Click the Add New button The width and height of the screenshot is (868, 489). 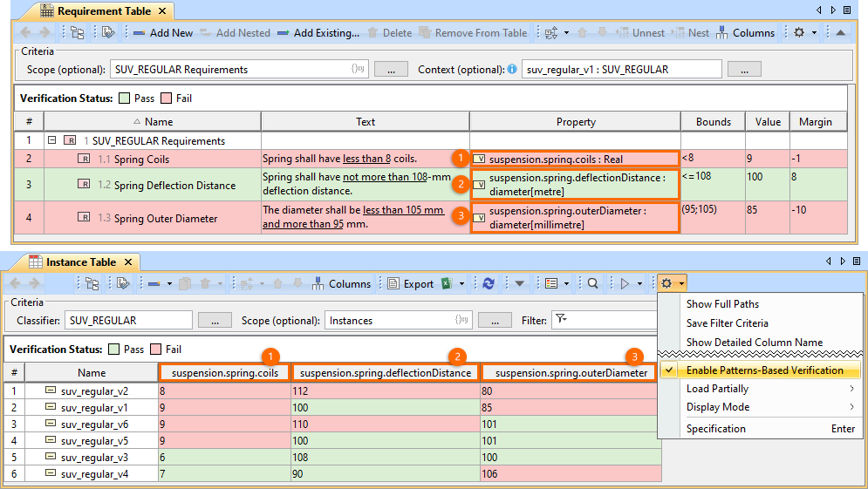click(x=163, y=33)
